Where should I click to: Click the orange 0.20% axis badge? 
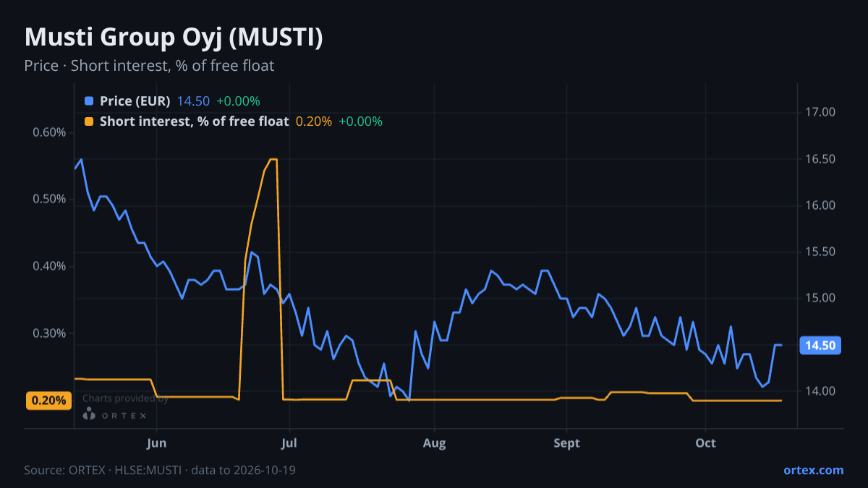(49, 401)
